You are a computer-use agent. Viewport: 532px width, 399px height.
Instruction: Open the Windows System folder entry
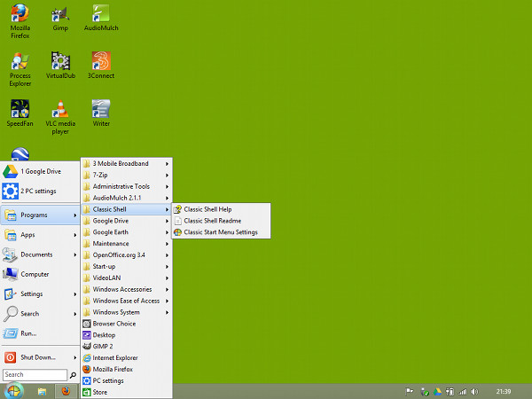[x=126, y=312]
